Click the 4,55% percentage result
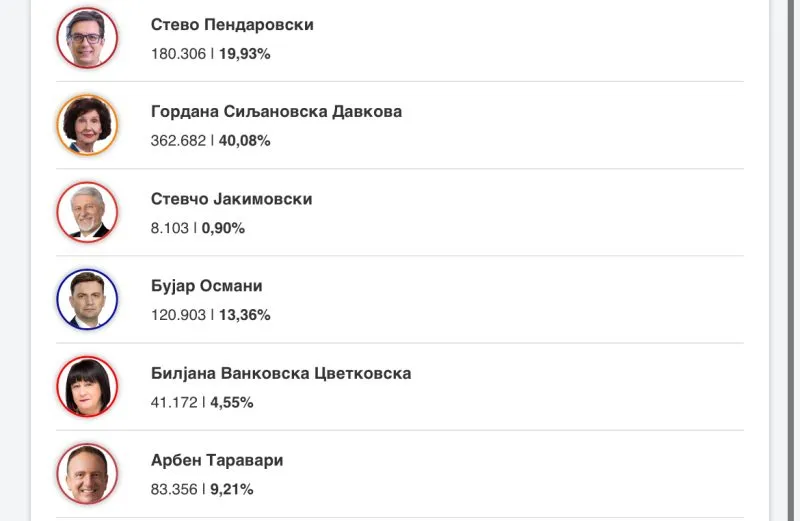Viewport: 800px width, 521px height. 232,403
